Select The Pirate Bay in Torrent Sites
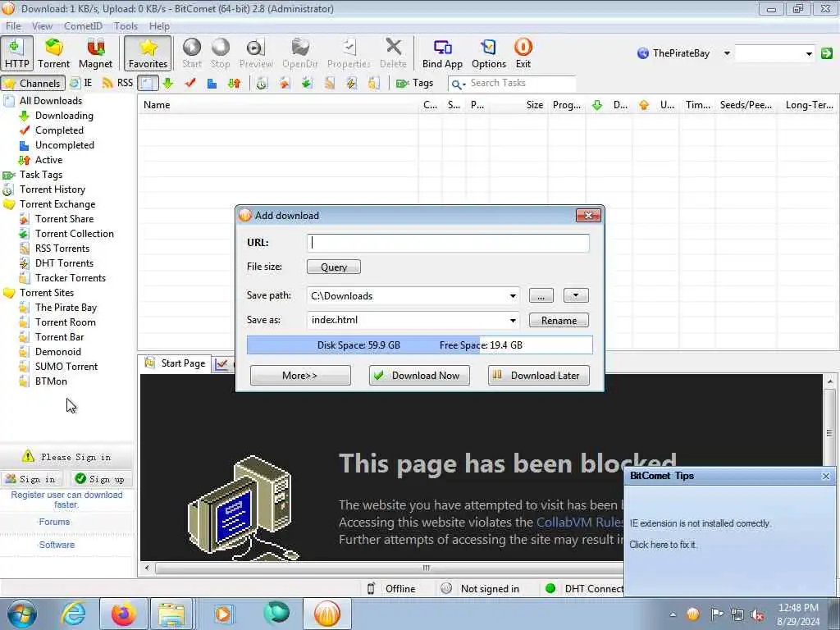840x630 pixels. pyautogui.click(x=66, y=308)
